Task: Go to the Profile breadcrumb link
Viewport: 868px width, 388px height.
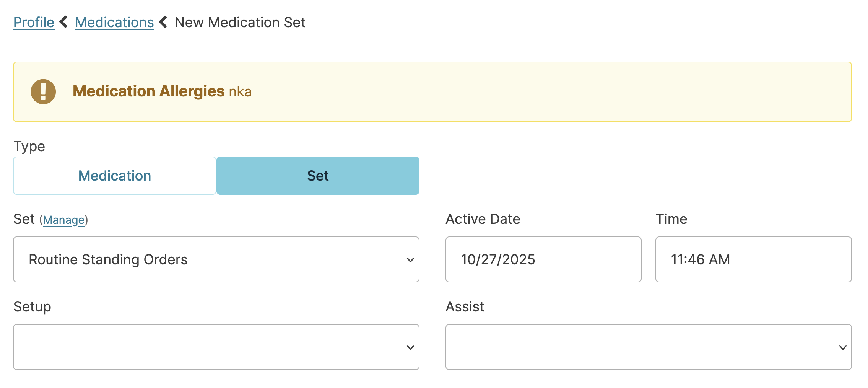Action: [34, 23]
